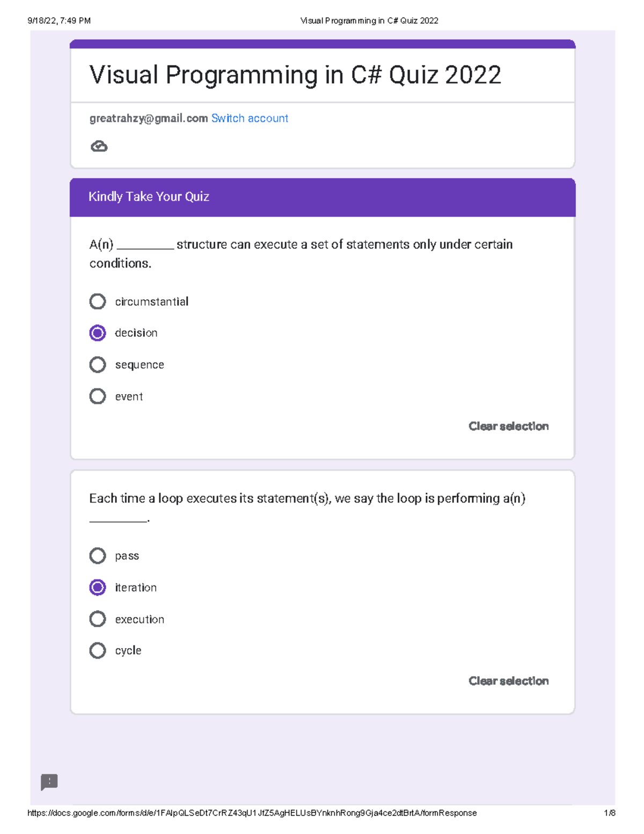The width and height of the screenshot is (644, 834).
Task: Pick the "event" answer option
Action: [x=98, y=396]
